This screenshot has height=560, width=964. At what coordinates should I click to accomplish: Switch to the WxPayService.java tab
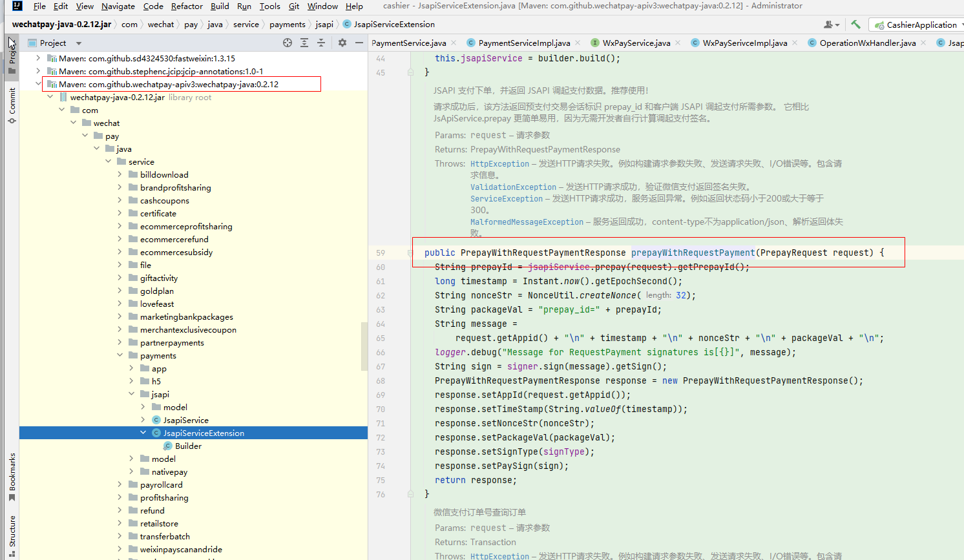pos(636,43)
